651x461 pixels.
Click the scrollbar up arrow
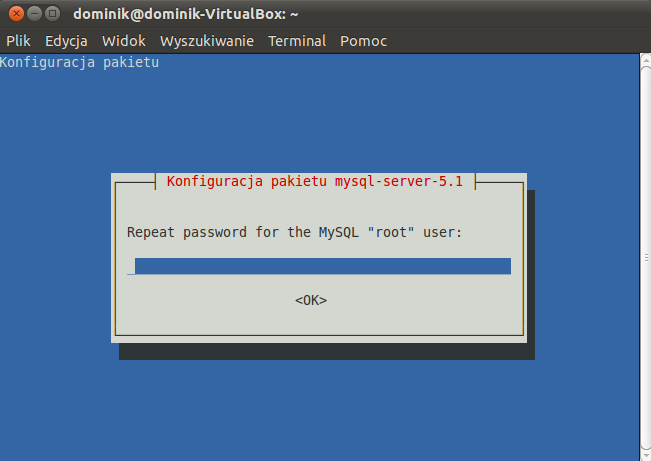645,59
